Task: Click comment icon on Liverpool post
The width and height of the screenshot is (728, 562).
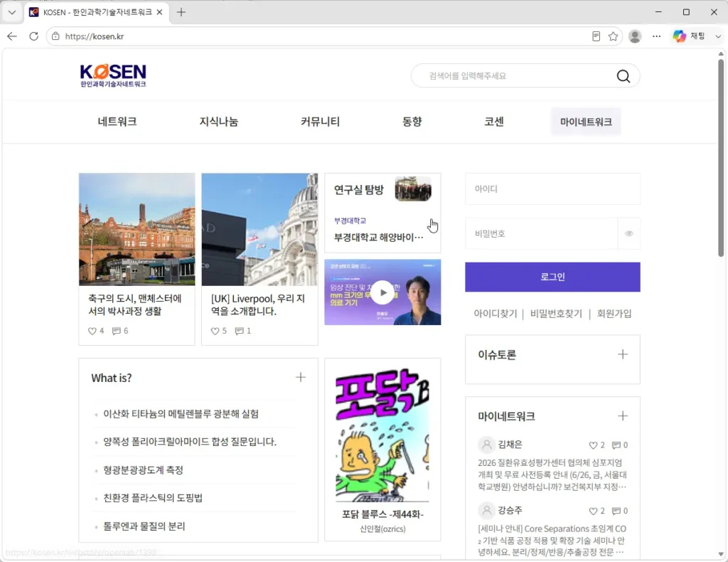Action: click(239, 332)
